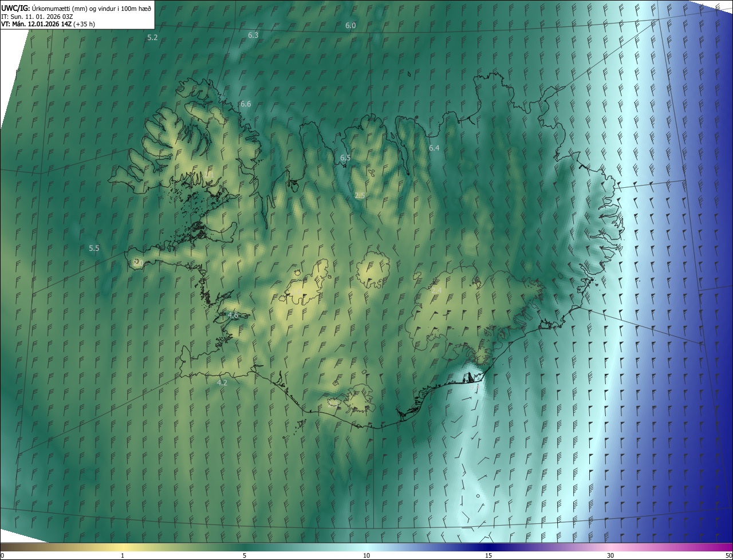
Task: Click the map value label '6.4'
Action: (x=434, y=148)
